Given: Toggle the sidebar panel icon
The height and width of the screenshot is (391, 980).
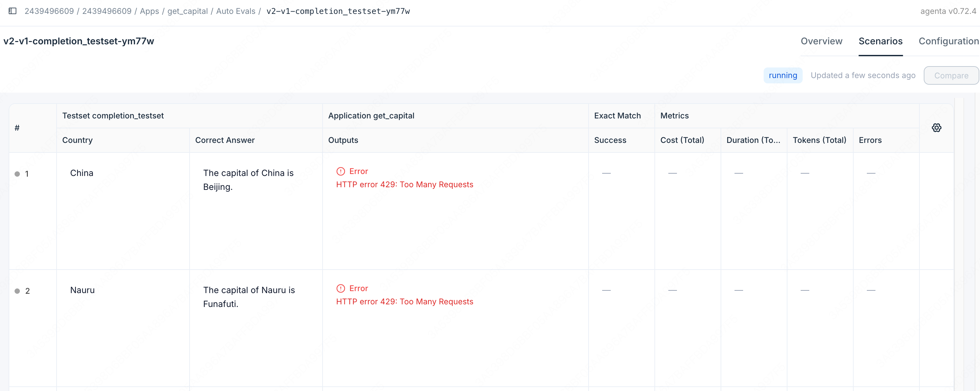Looking at the screenshot, I should point(13,11).
